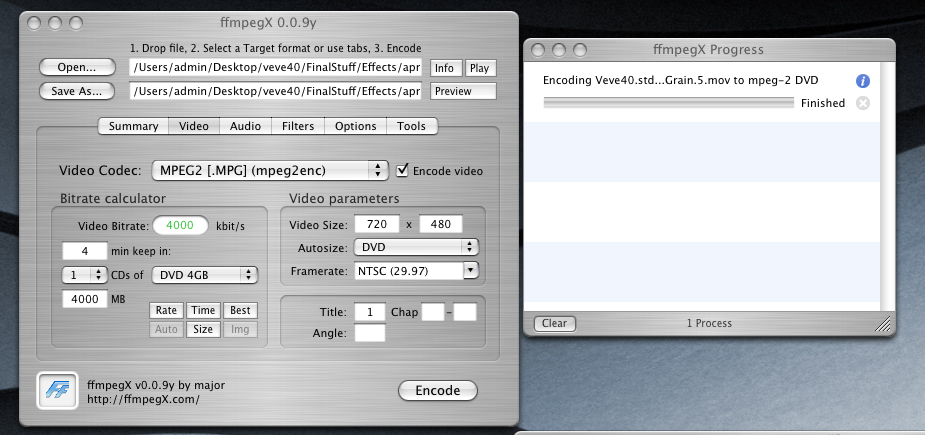Clear the Progress window list

click(555, 323)
